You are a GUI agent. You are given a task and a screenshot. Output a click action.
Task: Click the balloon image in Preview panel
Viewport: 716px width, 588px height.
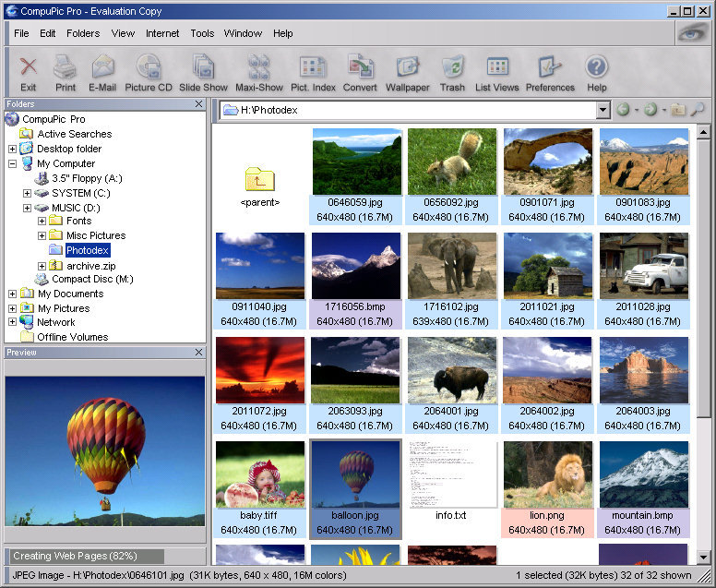click(105, 451)
